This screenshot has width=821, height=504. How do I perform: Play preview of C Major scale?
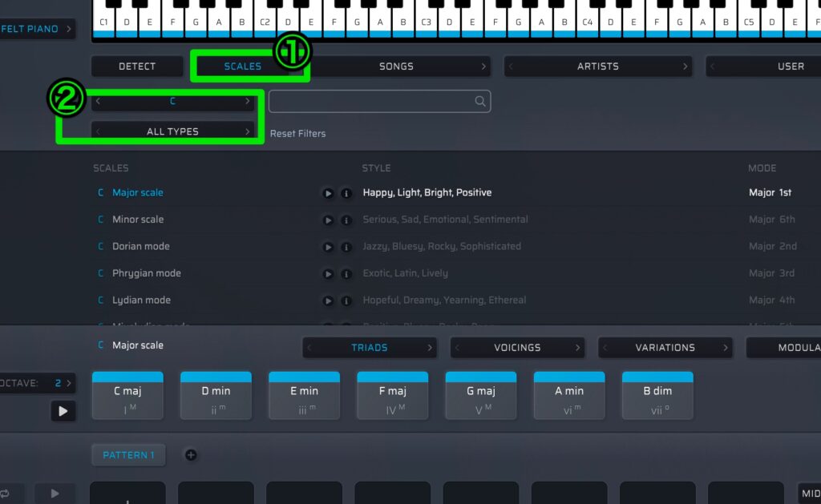[328, 193]
